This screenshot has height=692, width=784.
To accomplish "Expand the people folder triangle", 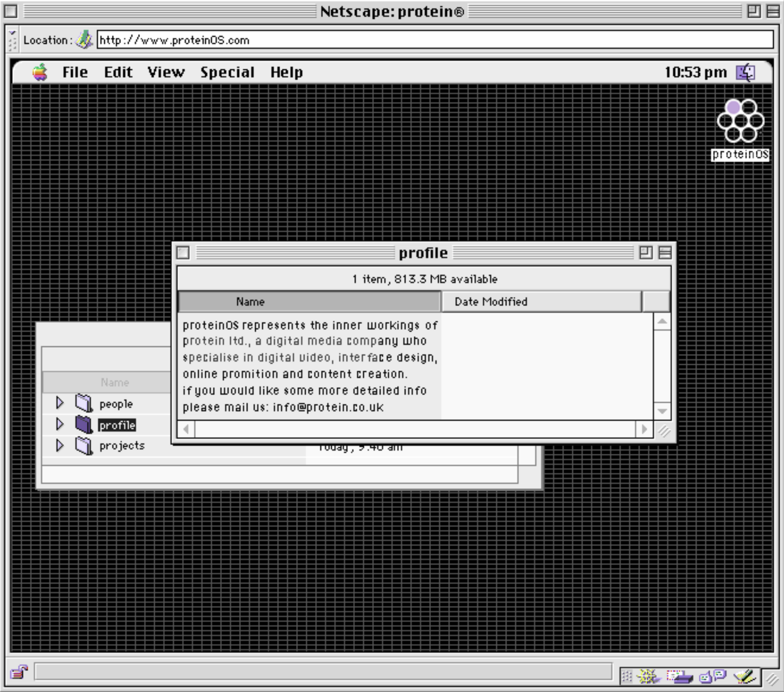I will 60,403.
